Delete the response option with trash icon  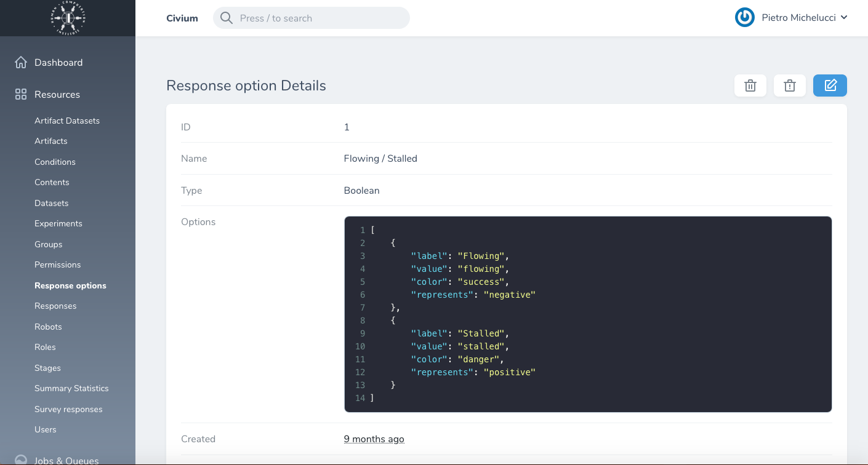(750, 85)
